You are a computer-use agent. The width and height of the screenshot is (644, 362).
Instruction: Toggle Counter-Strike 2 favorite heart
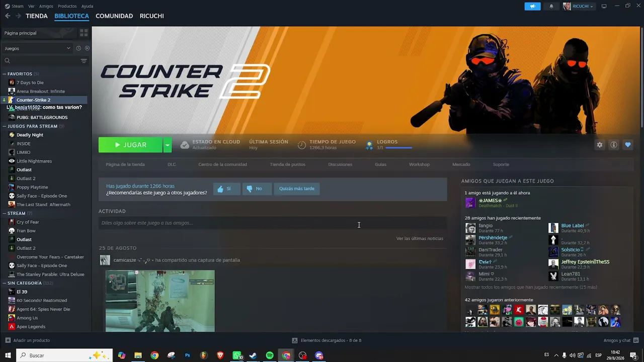(x=628, y=145)
